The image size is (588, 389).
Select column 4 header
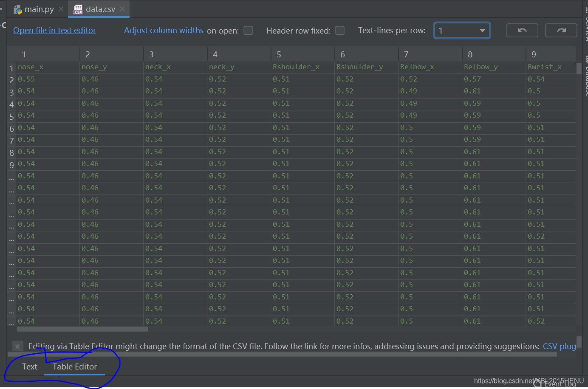pos(239,54)
